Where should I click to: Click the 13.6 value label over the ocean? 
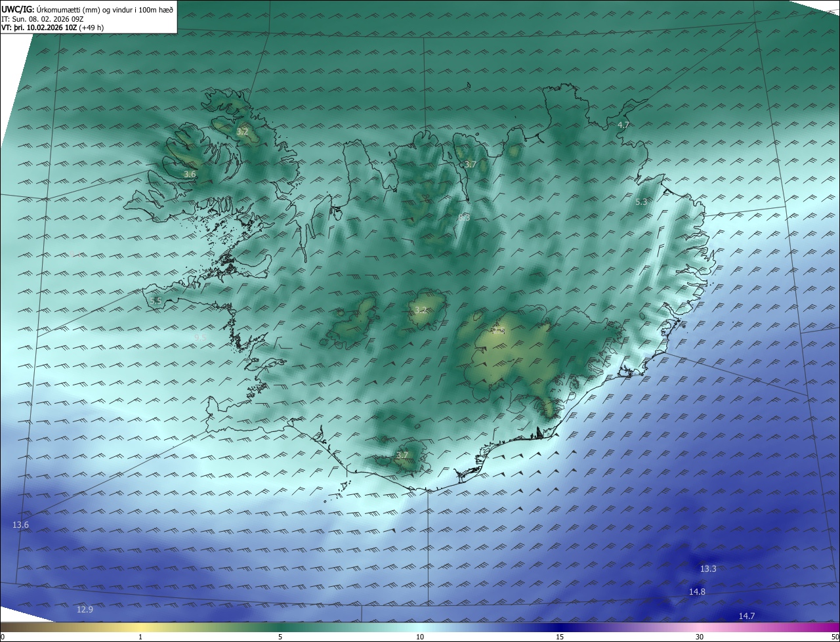click(x=21, y=525)
